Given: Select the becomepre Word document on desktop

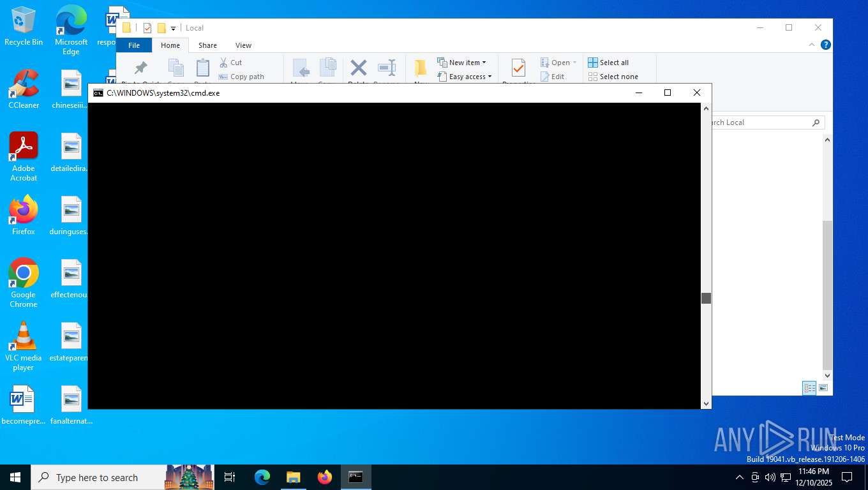Looking at the screenshot, I should coord(24,405).
